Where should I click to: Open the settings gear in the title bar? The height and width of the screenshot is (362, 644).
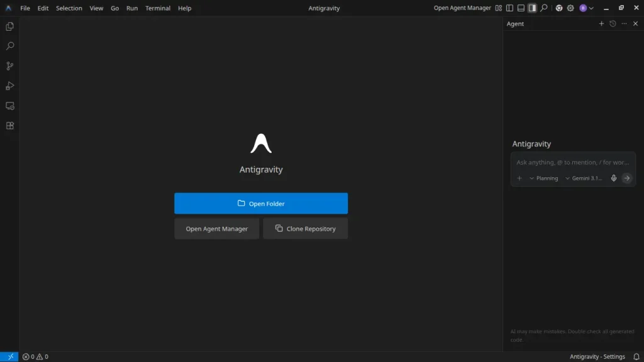tap(570, 8)
